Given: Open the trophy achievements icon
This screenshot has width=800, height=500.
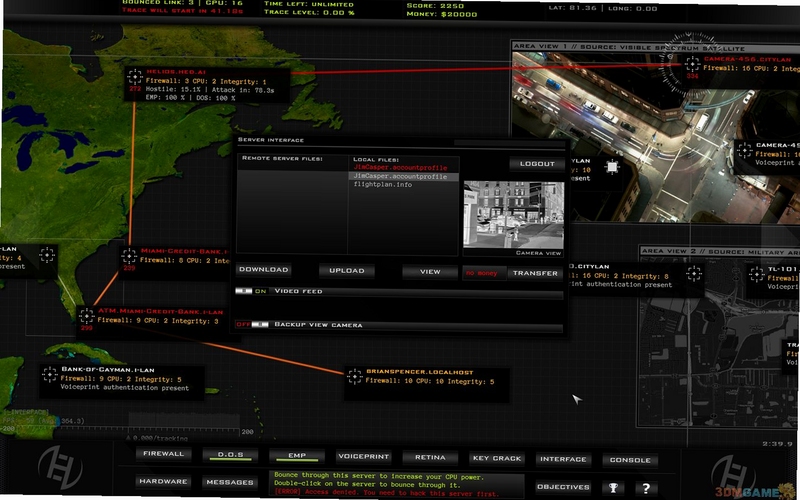Looking at the screenshot, I should coord(613,488).
